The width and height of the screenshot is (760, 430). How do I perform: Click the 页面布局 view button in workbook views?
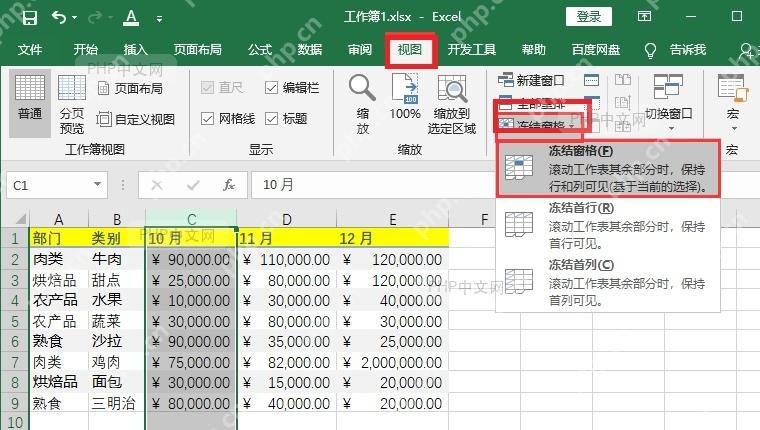[130, 88]
